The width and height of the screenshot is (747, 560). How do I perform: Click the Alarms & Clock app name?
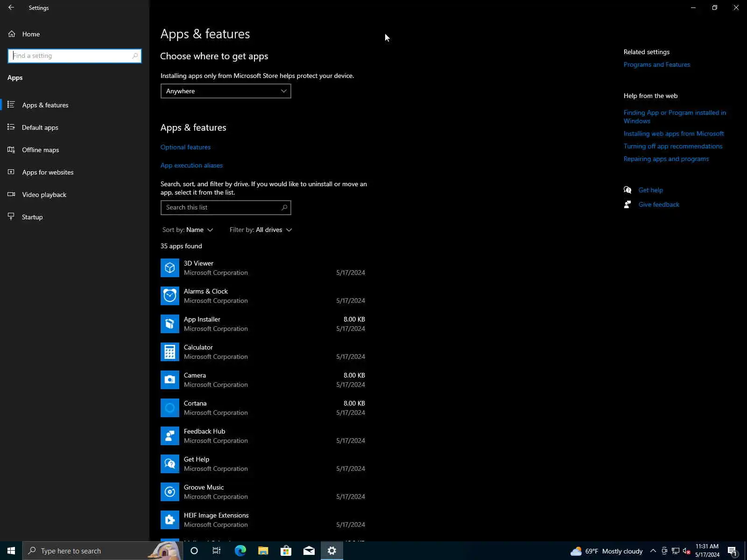tap(206, 291)
